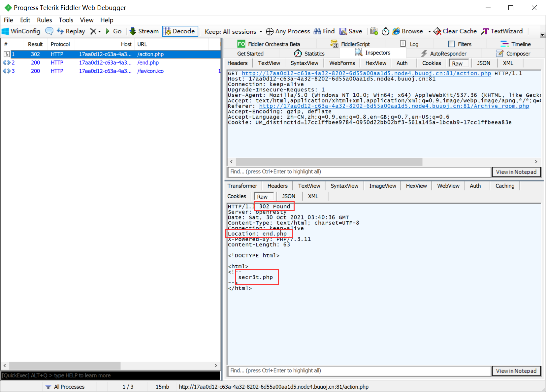546x392 pixels.
Task: Open the Help menu
Action: point(107,20)
